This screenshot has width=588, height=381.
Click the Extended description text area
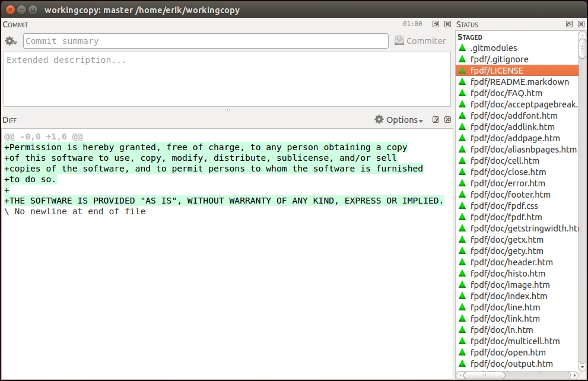pyautogui.click(x=227, y=79)
